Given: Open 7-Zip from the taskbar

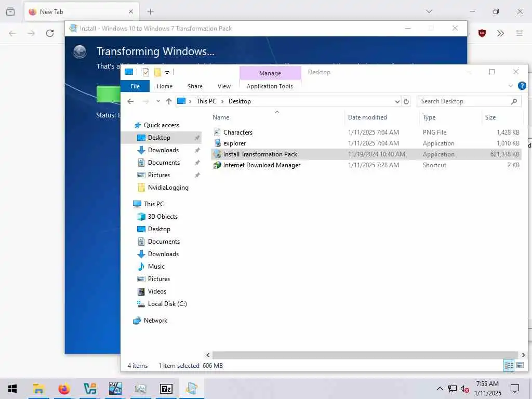Looking at the screenshot, I should click(x=166, y=389).
